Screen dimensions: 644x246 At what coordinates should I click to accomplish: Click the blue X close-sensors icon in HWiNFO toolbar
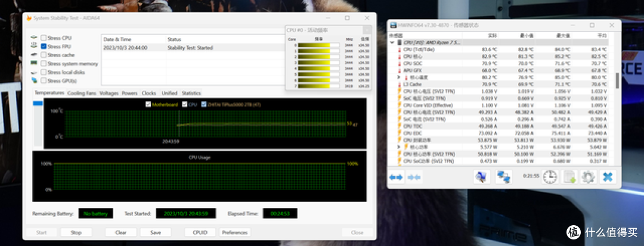608,177
